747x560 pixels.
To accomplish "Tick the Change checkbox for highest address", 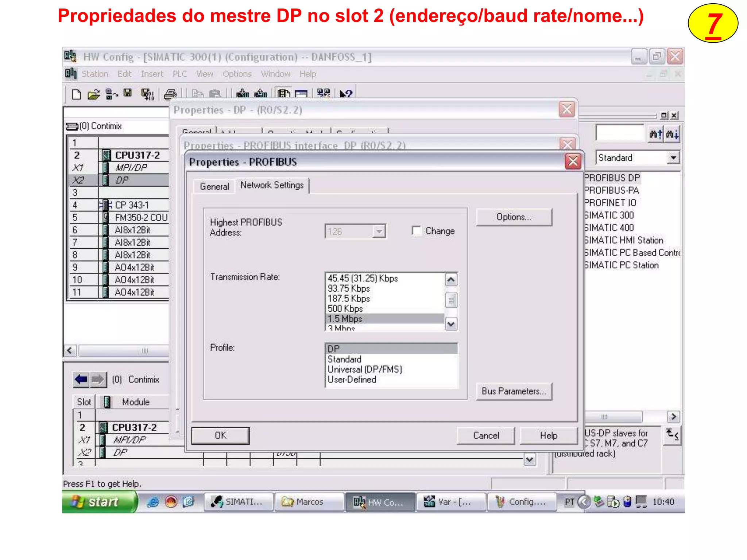I will (x=417, y=231).
